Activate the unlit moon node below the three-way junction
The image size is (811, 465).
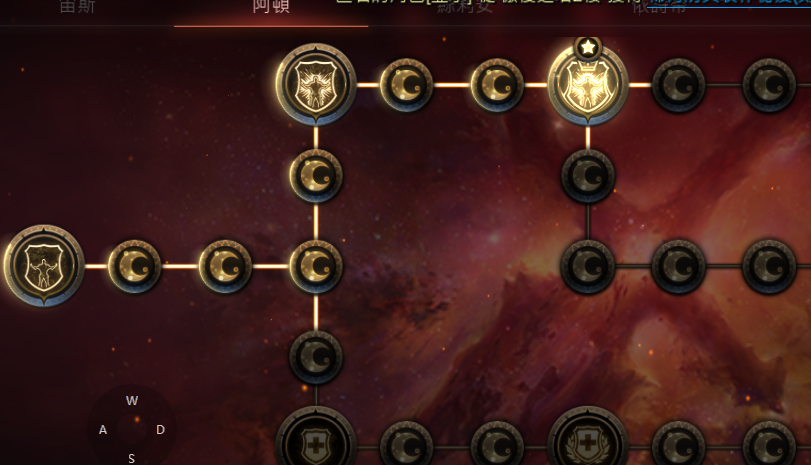(316, 357)
